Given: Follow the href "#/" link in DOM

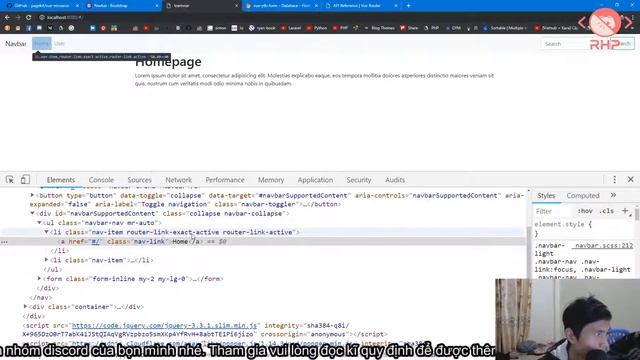Looking at the screenshot, I should pyautogui.click(x=95, y=242).
